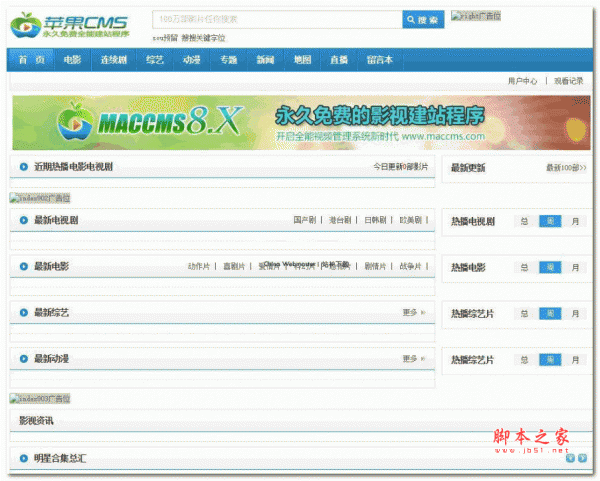
Task: Click the 最新综艺 heading text
Action: click(52, 313)
